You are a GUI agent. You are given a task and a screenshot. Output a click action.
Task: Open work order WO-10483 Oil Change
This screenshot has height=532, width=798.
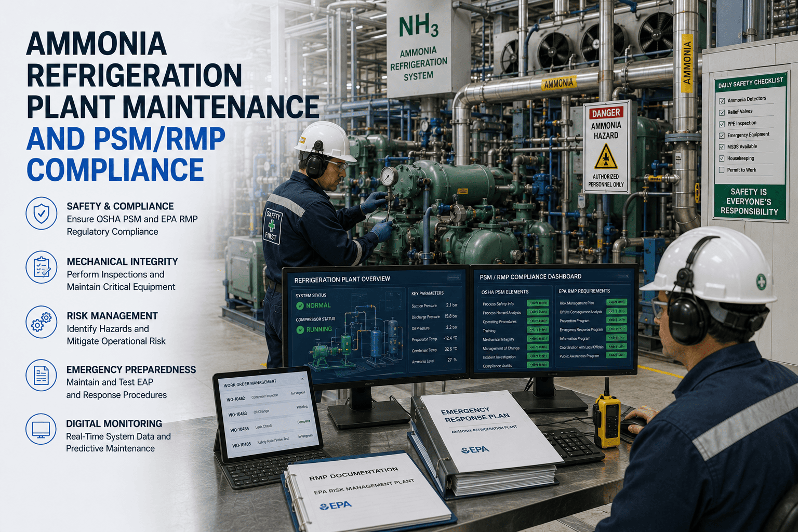point(268,411)
